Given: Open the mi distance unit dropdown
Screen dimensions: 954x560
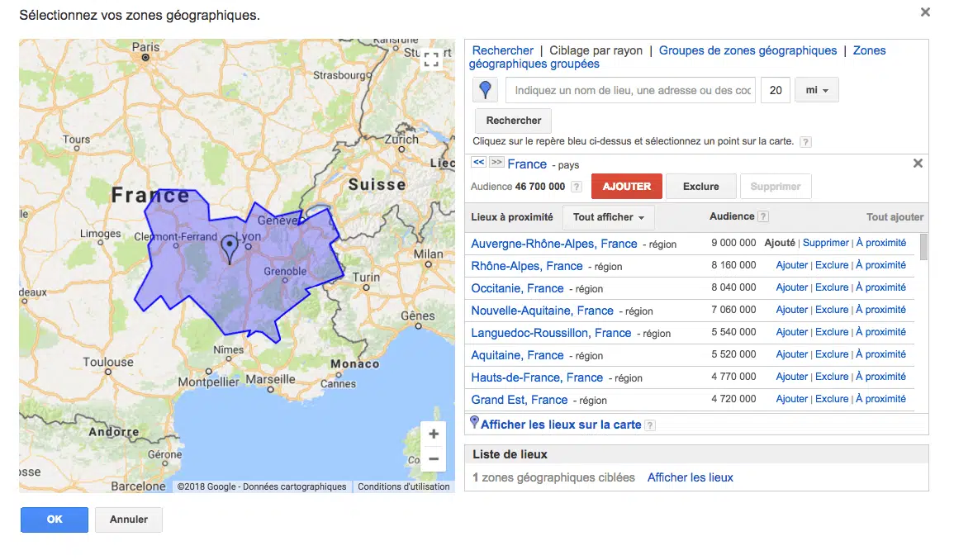Looking at the screenshot, I should tap(816, 90).
